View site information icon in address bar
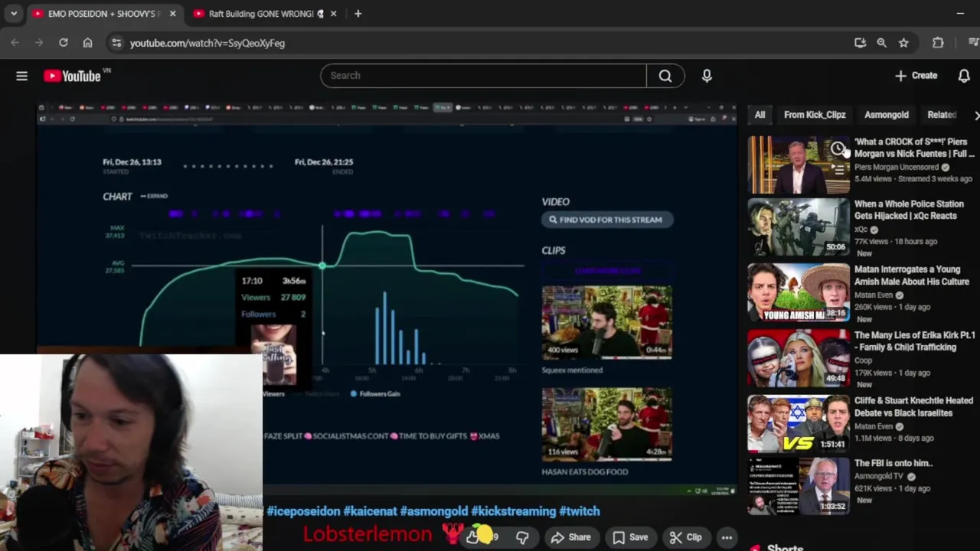 [x=116, y=43]
